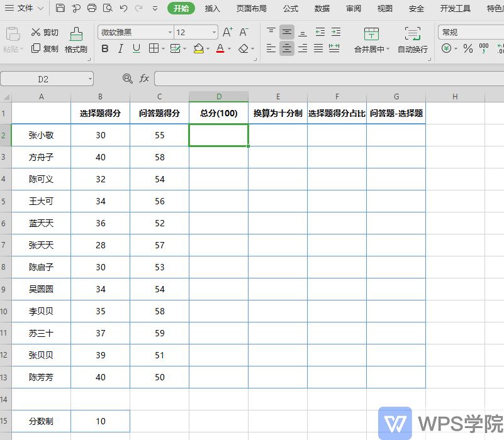The image size is (504, 440).
Task: Apply bold formatting to the selected cell
Action: pyautogui.click(x=104, y=49)
